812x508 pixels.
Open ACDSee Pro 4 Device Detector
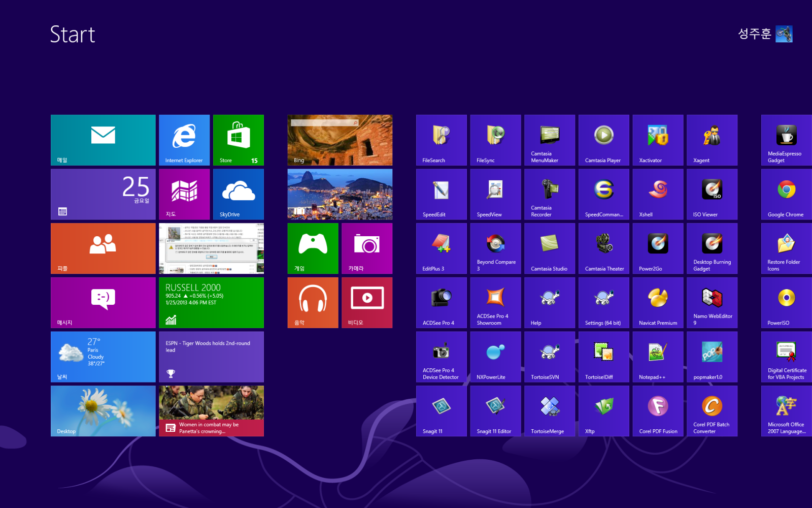(x=442, y=357)
